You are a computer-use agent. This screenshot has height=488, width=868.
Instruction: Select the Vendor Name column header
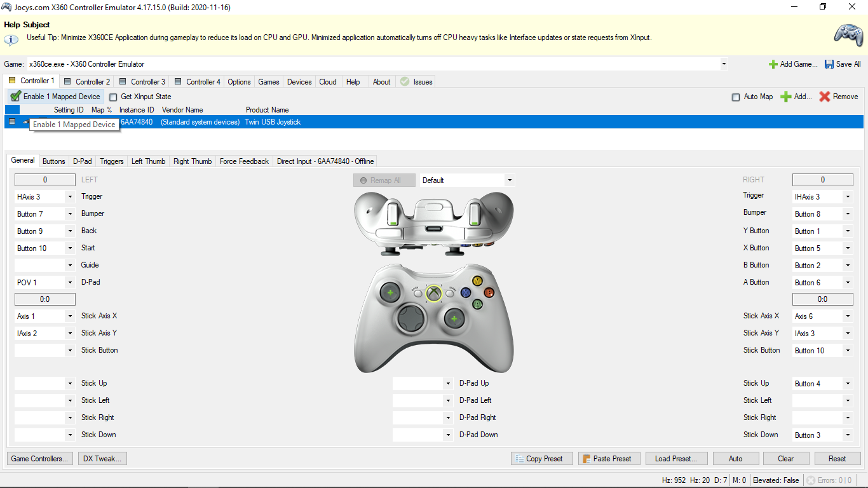pyautogui.click(x=182, y=110)
